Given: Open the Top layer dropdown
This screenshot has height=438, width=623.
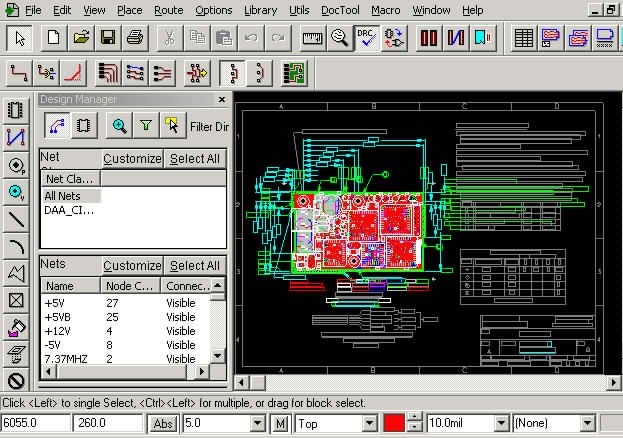Looking at the screenshot, I should pos(336,424).
